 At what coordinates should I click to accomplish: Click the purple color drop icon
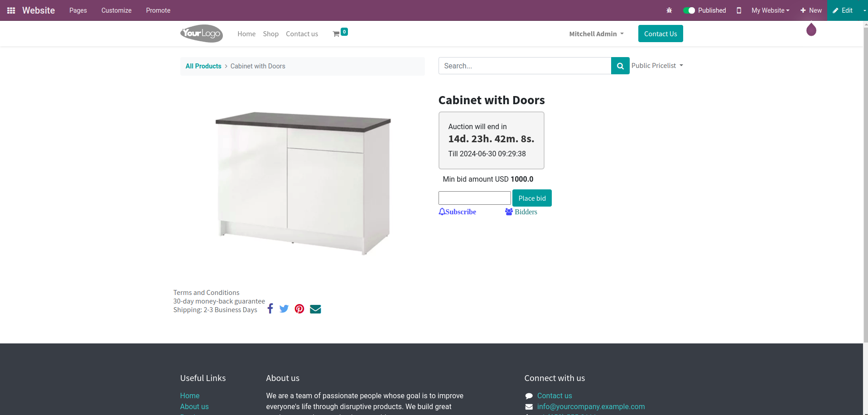coord(811,30)
